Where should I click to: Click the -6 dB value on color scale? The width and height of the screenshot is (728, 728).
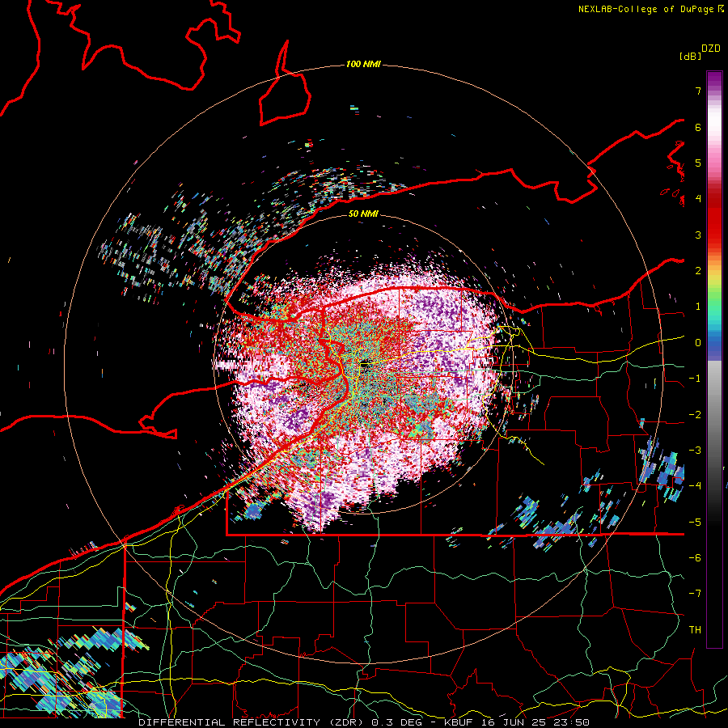point(695,558)
